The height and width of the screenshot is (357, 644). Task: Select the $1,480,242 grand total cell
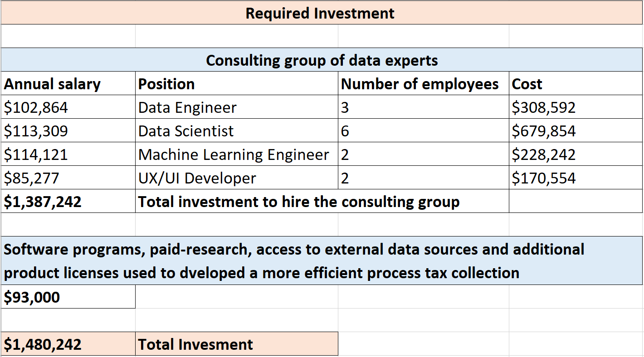point(43,344)
